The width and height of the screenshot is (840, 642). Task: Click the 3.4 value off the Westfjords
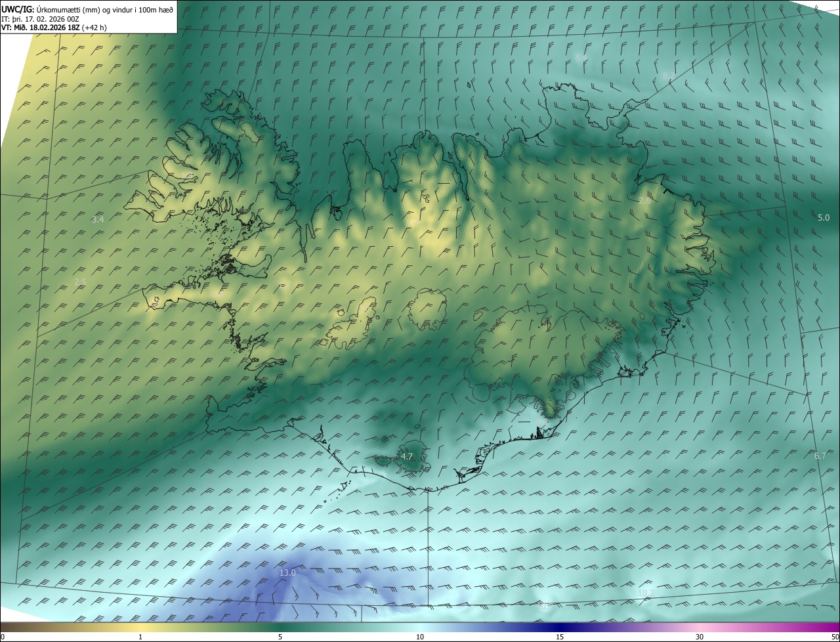(x=98, y=219)
